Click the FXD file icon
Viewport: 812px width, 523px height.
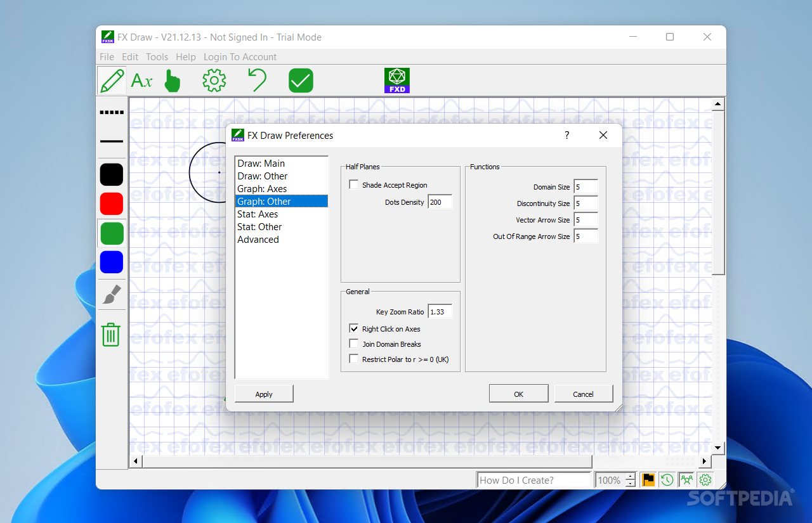tap(397, 81)
